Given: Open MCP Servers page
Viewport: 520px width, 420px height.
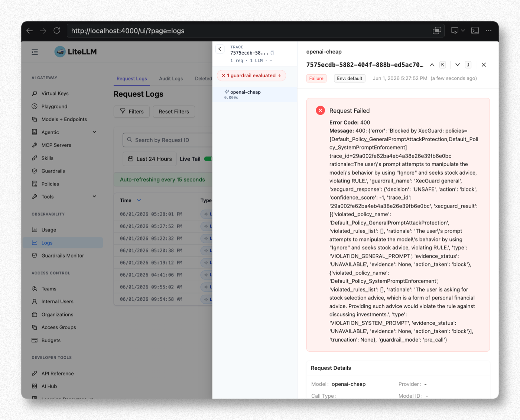Looking at the screenshot, I should coord(56,145).
